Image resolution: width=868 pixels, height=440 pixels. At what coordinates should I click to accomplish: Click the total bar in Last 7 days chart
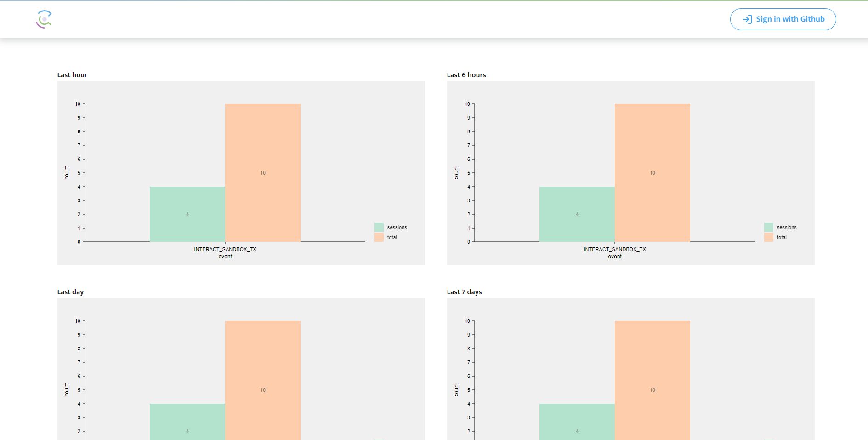(652, 381)
